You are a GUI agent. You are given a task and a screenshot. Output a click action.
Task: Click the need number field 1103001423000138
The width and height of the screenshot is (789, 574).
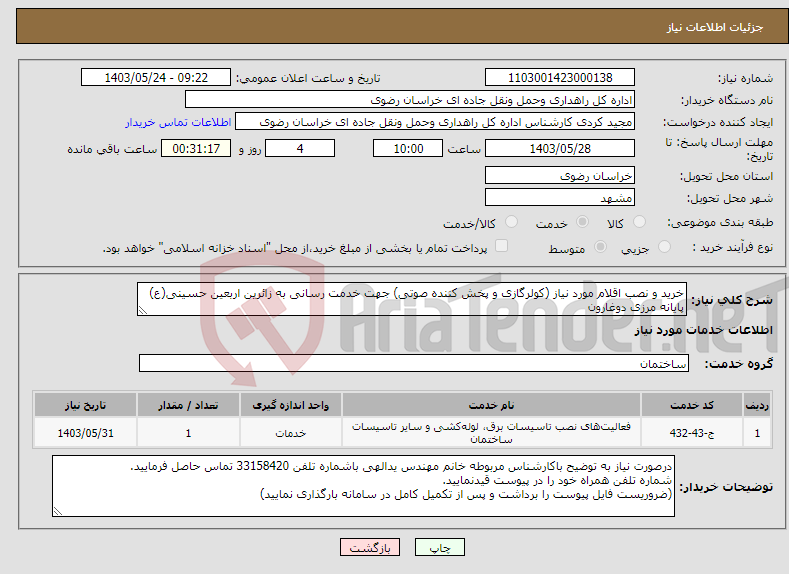(x=560, y=77)
